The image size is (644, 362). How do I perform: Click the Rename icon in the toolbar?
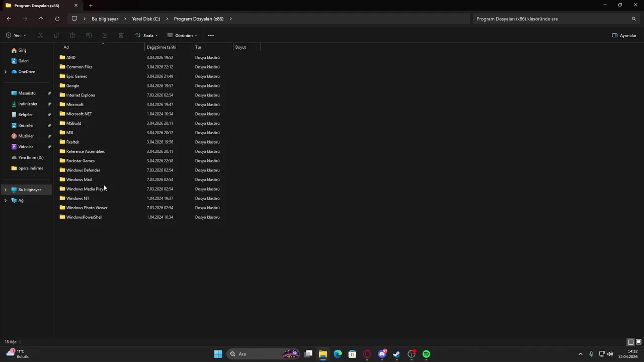(89, 35)
